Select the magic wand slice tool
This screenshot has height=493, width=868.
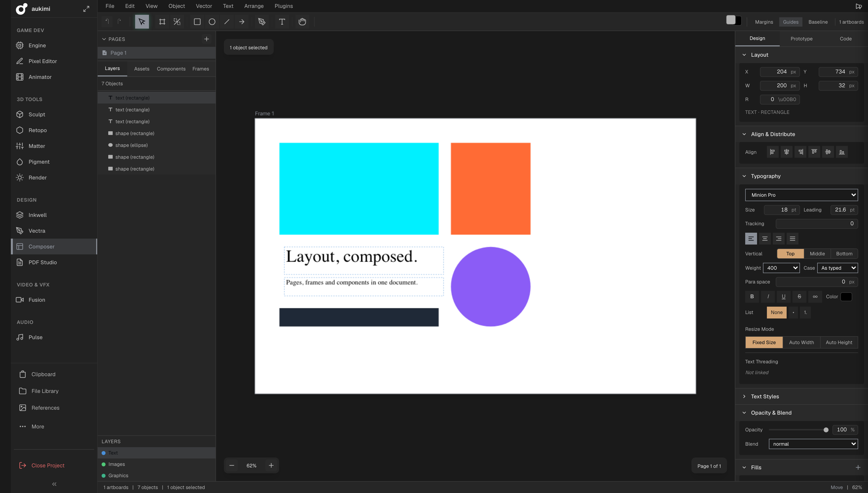tap(177, 22)
